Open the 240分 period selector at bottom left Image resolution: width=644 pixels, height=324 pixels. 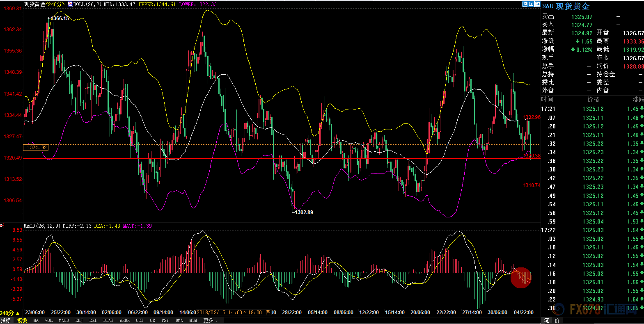[10, 313]
